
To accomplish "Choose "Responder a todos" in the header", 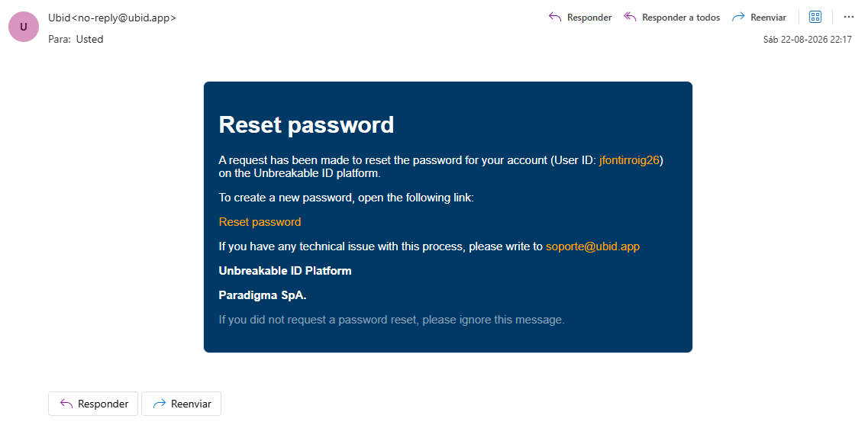I will tap(681, 17).
